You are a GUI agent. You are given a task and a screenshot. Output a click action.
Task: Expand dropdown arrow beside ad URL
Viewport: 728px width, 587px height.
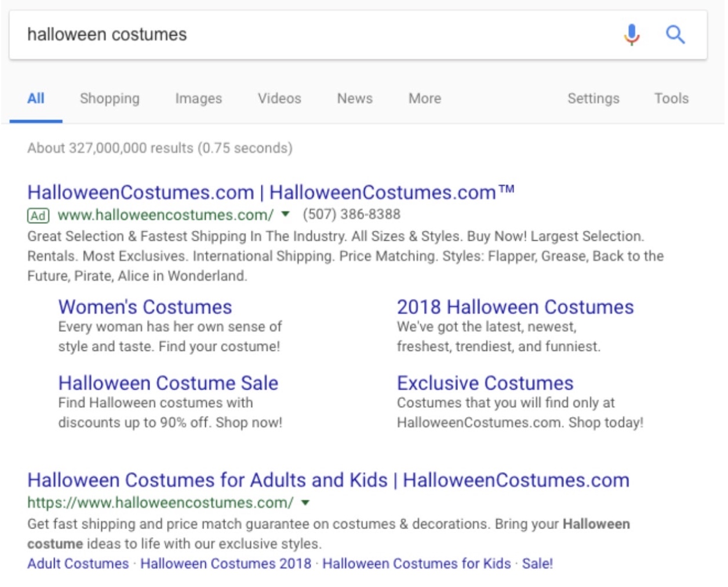point(285,215)
